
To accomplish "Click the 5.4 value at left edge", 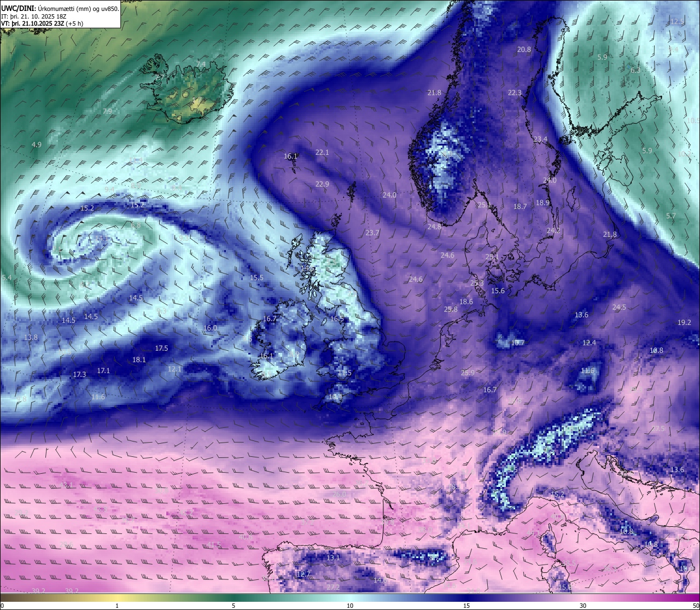I will [x=7, y=278].
